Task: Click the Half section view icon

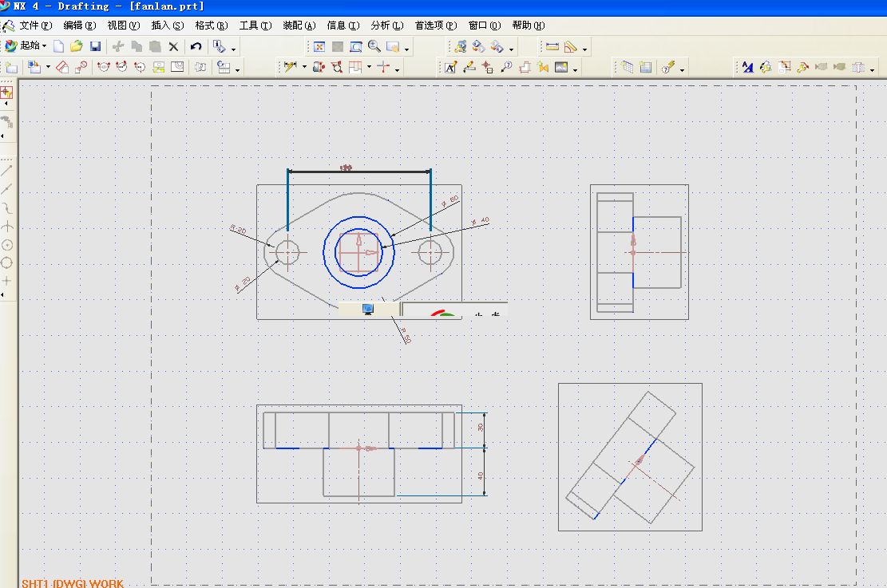Action: (121, 67)
